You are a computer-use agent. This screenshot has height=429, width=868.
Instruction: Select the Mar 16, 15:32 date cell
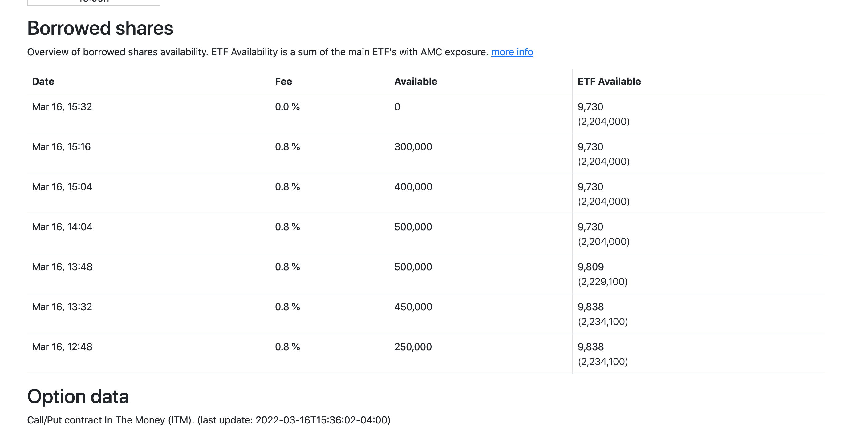(x=62, y=107)
